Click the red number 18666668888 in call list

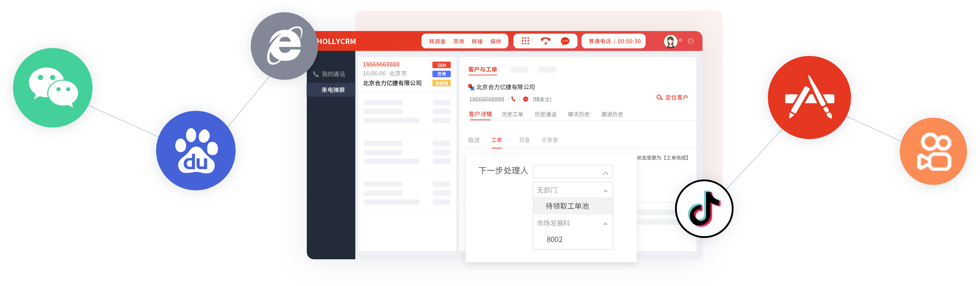point(381,65)
